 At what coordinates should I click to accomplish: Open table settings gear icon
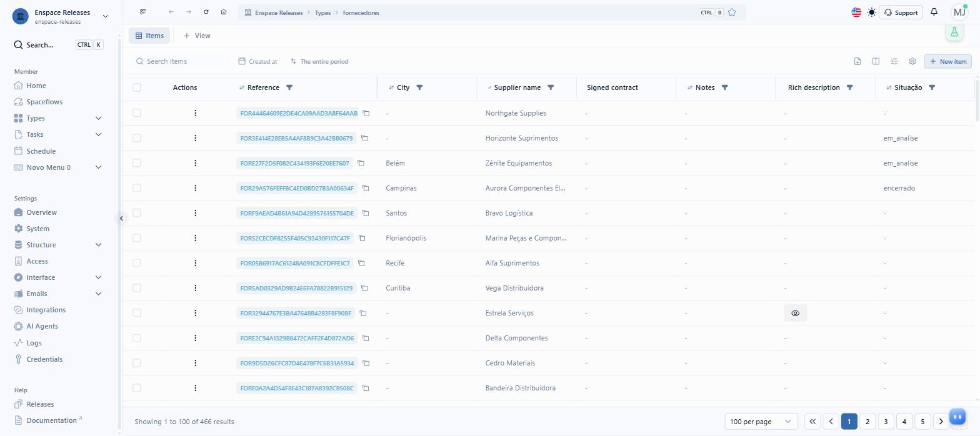coord(912,61)
